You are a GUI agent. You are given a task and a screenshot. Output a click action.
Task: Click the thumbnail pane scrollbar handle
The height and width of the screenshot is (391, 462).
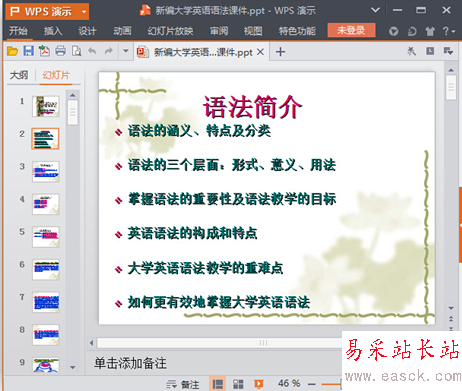[x=73, y=113]
